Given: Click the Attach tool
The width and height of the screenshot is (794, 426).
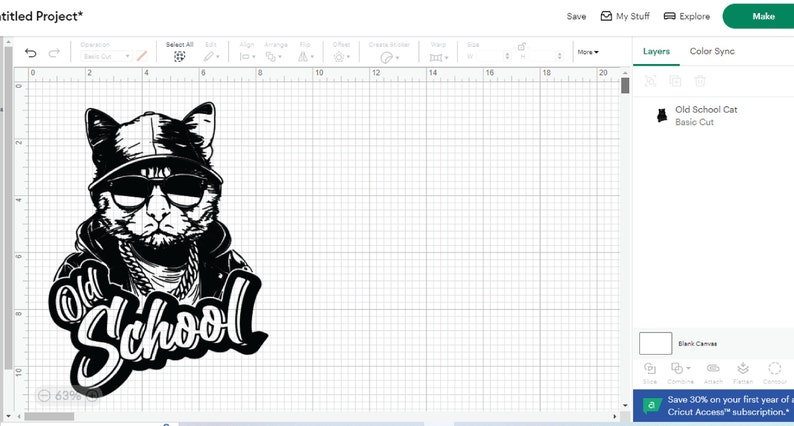Looking at the screenshot, I should (x=713, y=373).
